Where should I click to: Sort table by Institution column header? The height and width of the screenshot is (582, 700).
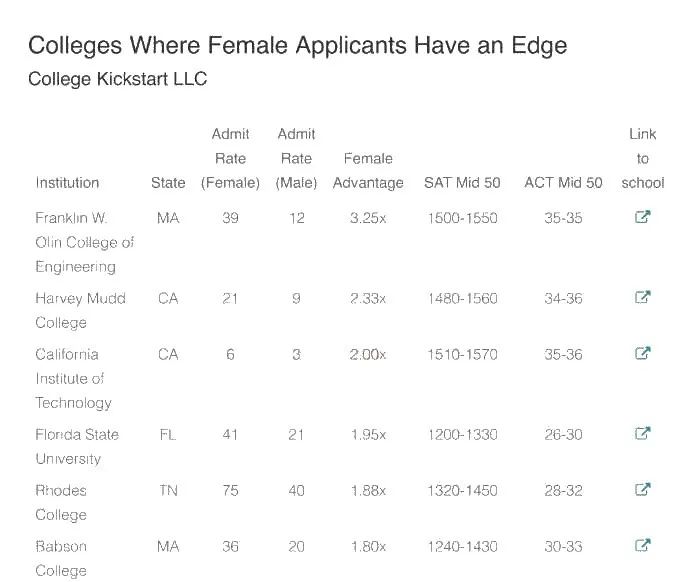[x=67, y=183]
